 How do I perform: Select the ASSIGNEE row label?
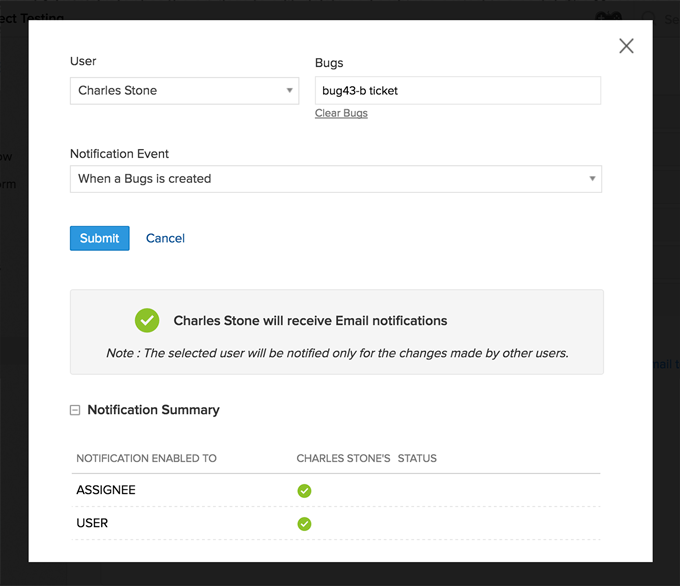106,491
